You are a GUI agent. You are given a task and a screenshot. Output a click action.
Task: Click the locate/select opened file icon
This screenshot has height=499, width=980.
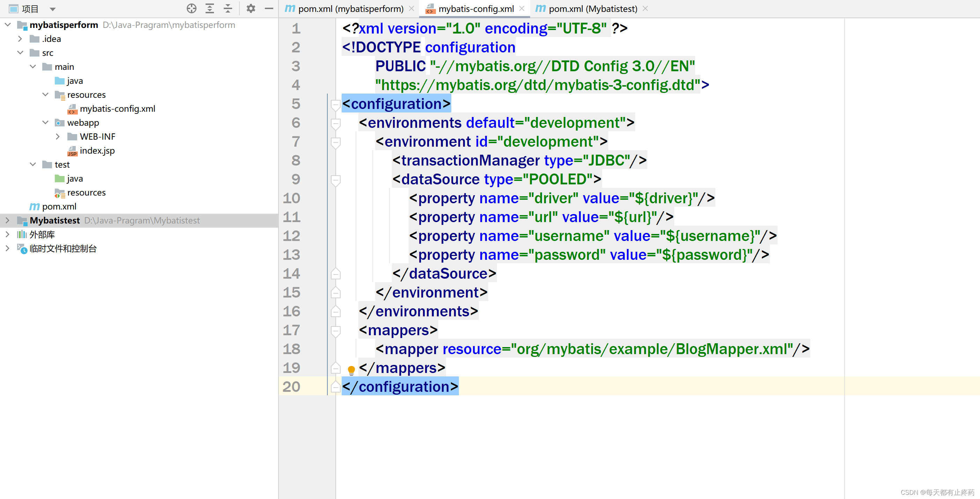191,8
